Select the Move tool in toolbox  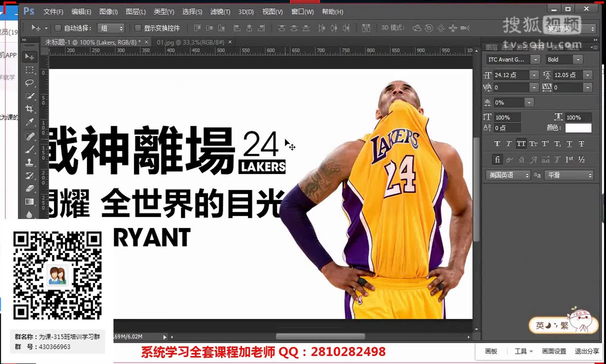point(30,57)
